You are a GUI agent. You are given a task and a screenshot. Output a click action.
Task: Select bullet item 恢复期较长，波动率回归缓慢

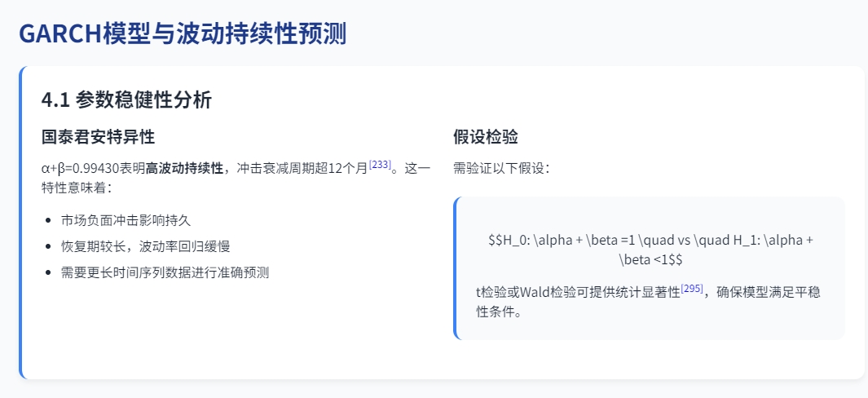click(145, 246)
